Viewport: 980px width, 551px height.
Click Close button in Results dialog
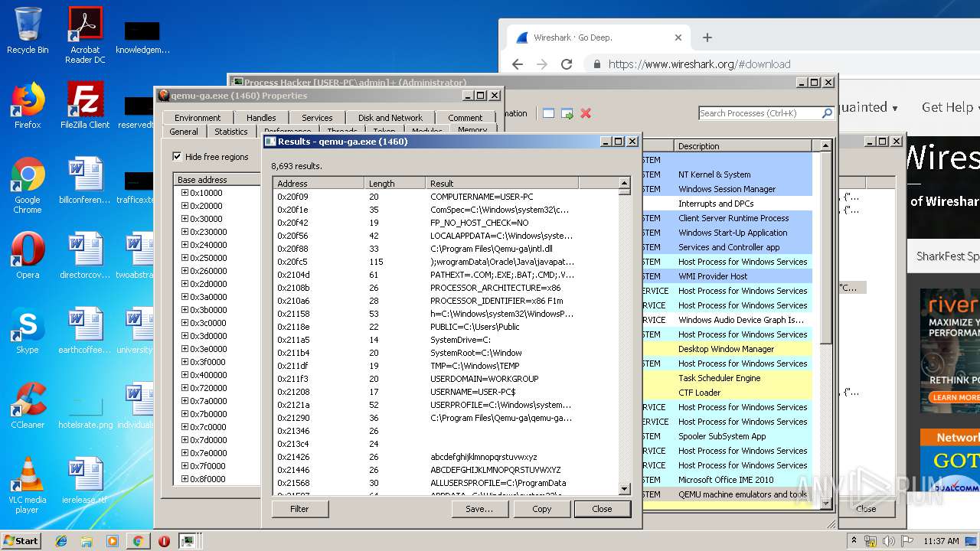tap(602, 509)
